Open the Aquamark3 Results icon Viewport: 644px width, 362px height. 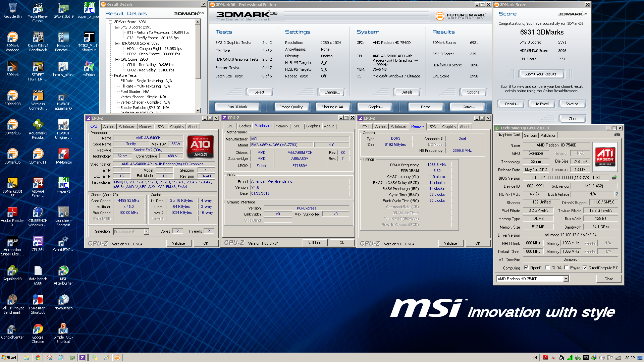click(38, 129)
